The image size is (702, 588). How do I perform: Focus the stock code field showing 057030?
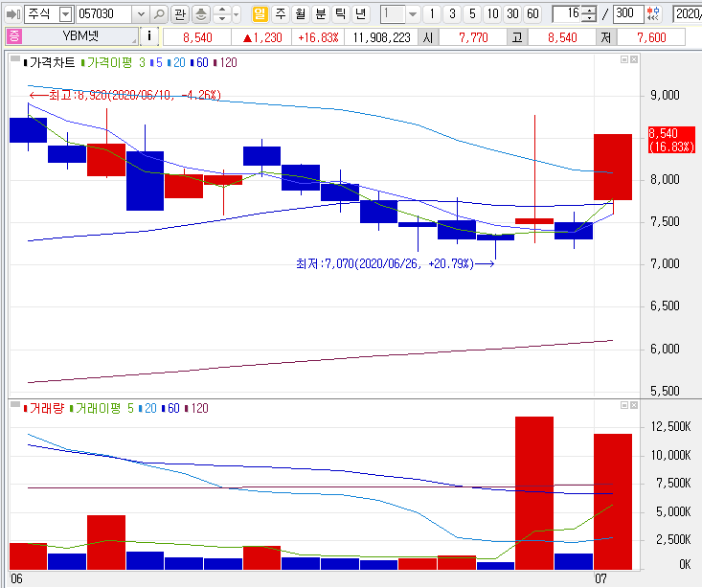point(104,14)
